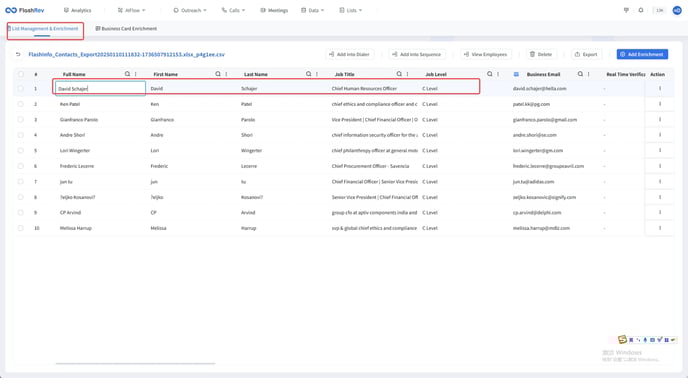The width and height of the screenshot is (688, 378).
Task: Open Last Name column options menu
Action: [x=317, y=74]
